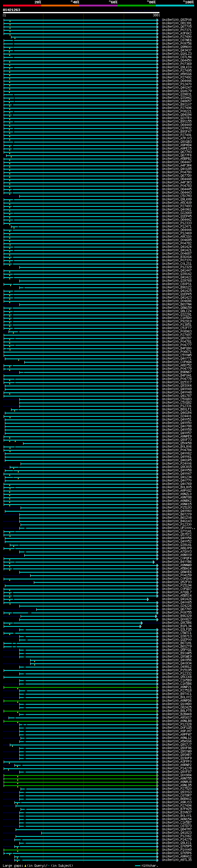The height and width of the screenshot is (868, 197).
Task: Click label UniRef100_Q38713
Action: [x=176, y=636]
